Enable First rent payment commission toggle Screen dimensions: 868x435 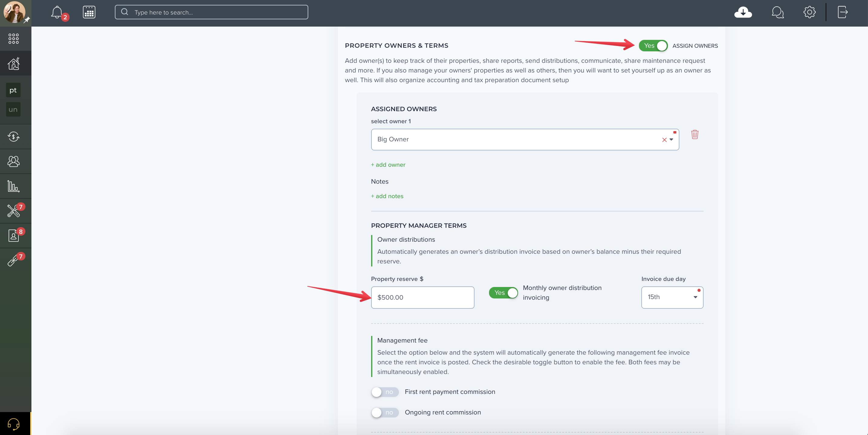(385, 392)
